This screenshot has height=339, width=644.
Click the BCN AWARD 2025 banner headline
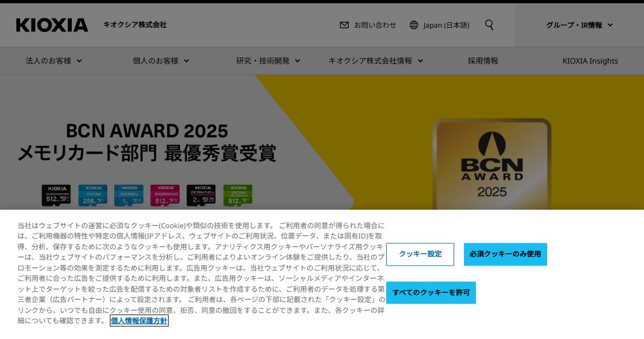(147, 131)
